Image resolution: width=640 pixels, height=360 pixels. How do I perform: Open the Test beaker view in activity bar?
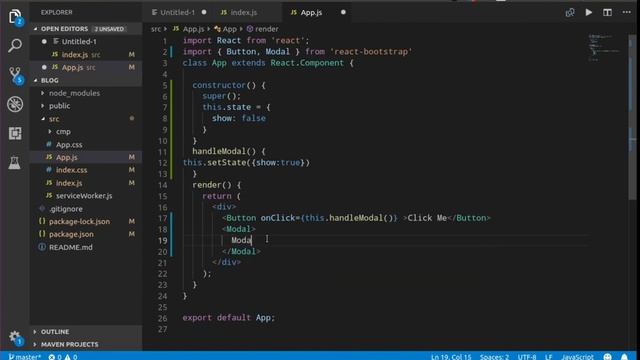click(14, 162)
